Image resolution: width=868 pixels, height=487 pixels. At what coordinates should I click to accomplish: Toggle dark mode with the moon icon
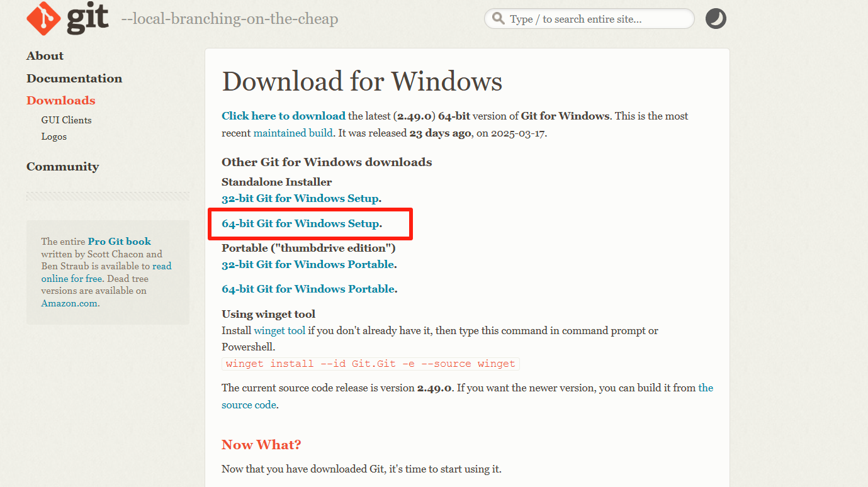tap(716, 19)
